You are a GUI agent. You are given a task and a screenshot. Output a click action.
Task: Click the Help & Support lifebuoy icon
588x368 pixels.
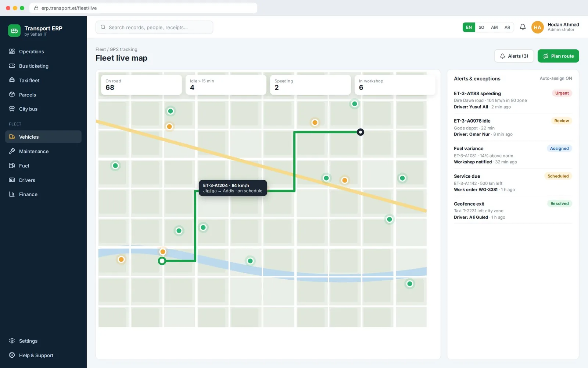tap(12, 355)
